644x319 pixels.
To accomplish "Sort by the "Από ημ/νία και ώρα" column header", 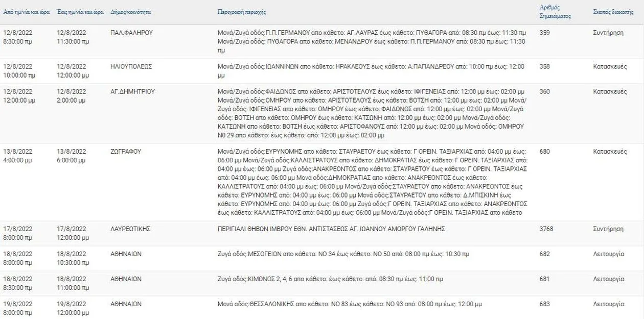I will coord(26,12).
